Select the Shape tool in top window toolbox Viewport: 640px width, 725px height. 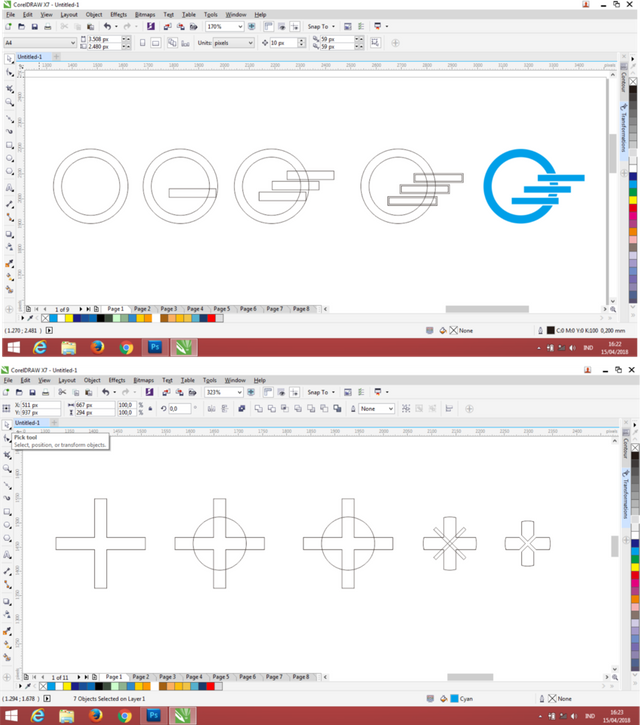(9, 73)
